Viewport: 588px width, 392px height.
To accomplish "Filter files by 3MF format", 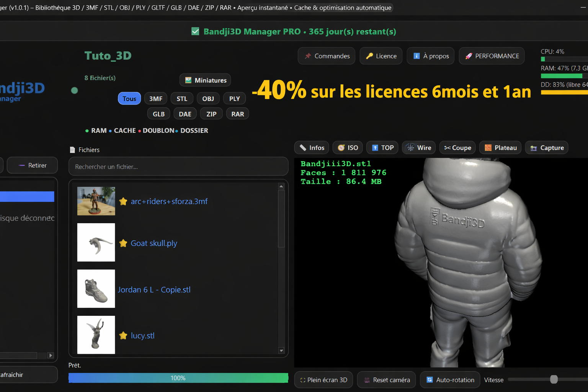I will tap(156, 98).
